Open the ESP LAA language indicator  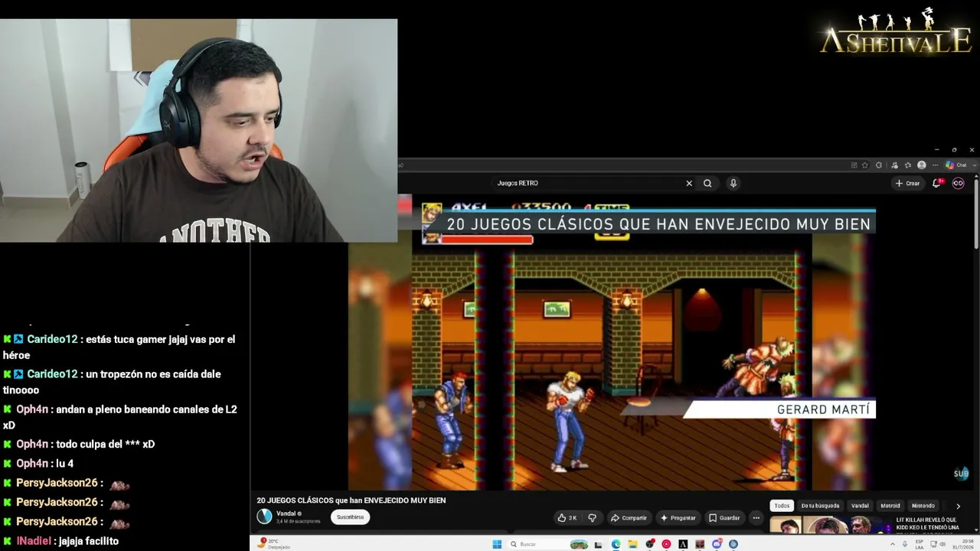(x=920, y=544)
